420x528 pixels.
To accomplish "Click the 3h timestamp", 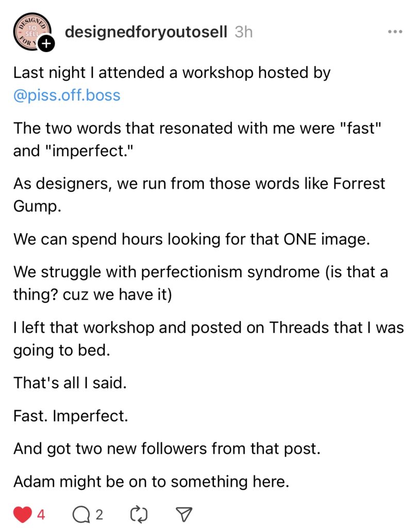I will pyautogui.click(x=243, y=32).
